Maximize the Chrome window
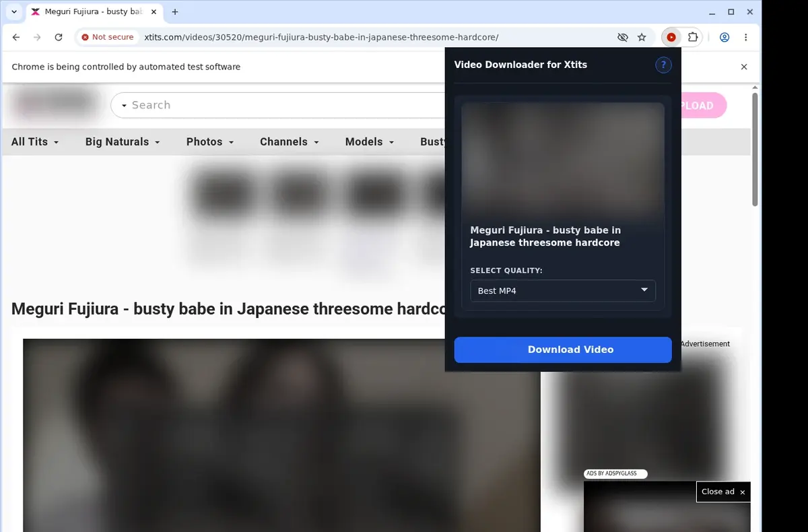The width and height of the screenshot is (808, 532). (x=731, y=12)
